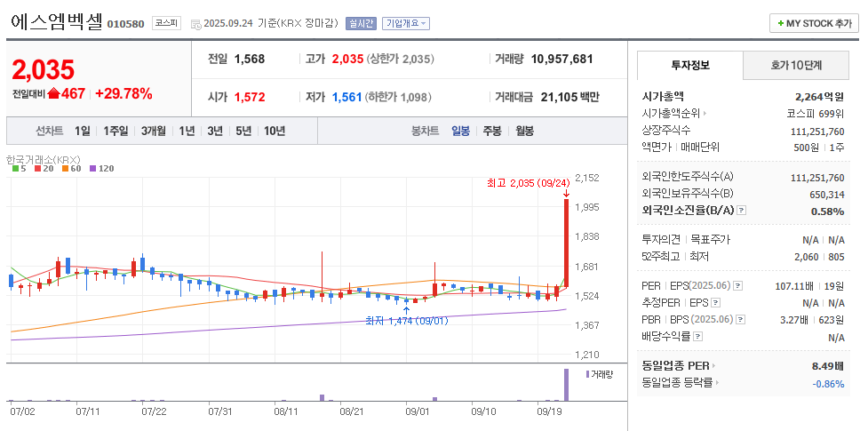Select the 10년 line chart period
Screen dimensions: 868x431
275,132
